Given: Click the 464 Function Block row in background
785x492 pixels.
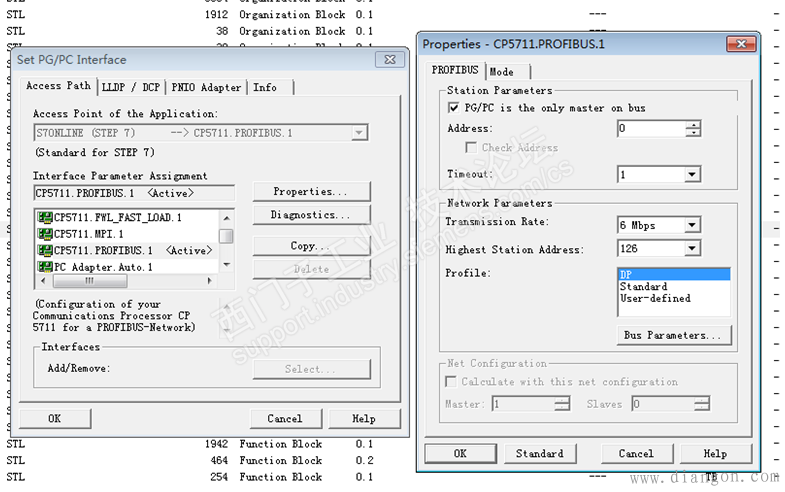Looking at the screenshot, I should point(190,460).
